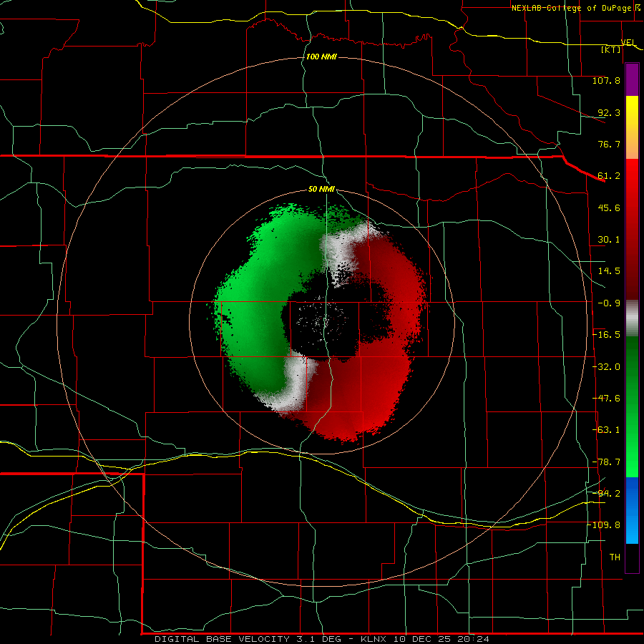Select the -94.2 velocity scale value
644x644 pixels.
606,494
